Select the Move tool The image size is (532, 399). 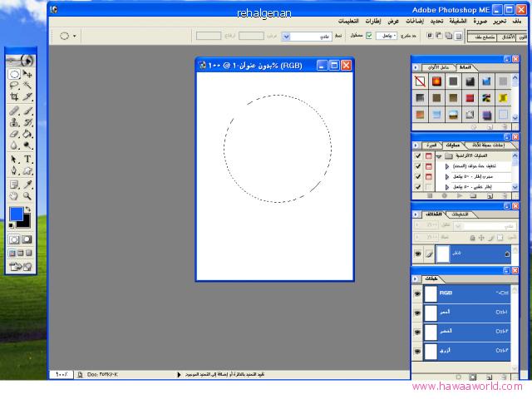pyautogui.click(x=27, y=74)
